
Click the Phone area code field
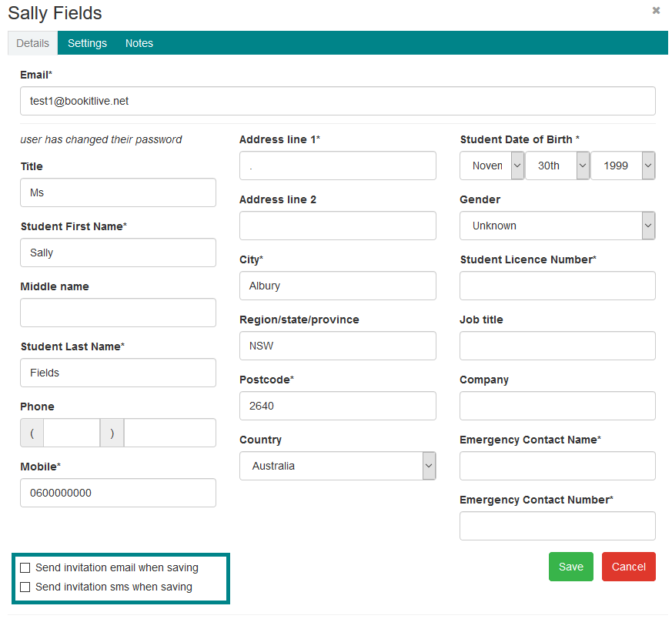click(72, 433)
